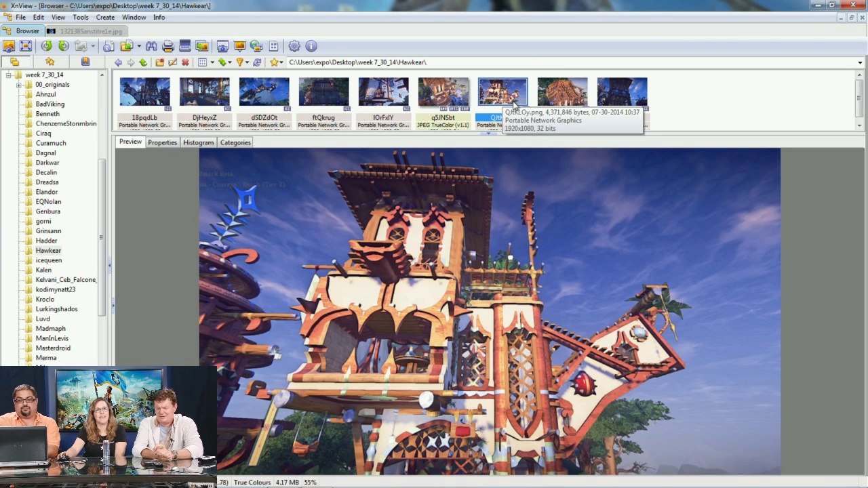Image resolution: width=868 pixels, height=488 pixels.
Task: Refresh the browser file list
Action: (x=257, y=62)
